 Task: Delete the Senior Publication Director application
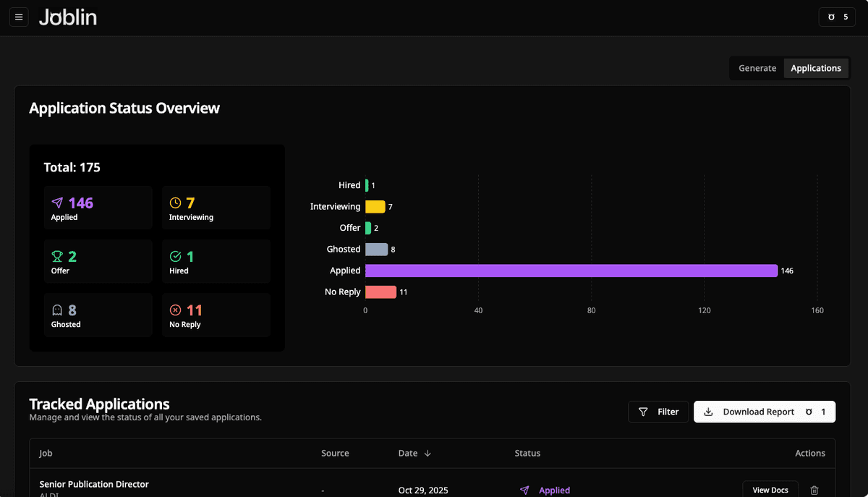814,490
